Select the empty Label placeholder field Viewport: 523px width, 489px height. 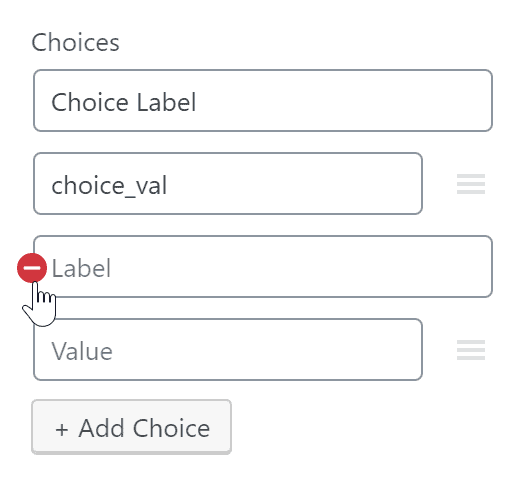(263, 266)
